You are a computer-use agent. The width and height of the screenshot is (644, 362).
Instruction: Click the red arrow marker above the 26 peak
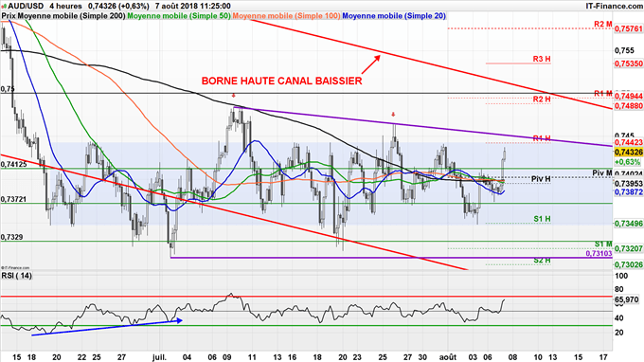click(393, 115)
